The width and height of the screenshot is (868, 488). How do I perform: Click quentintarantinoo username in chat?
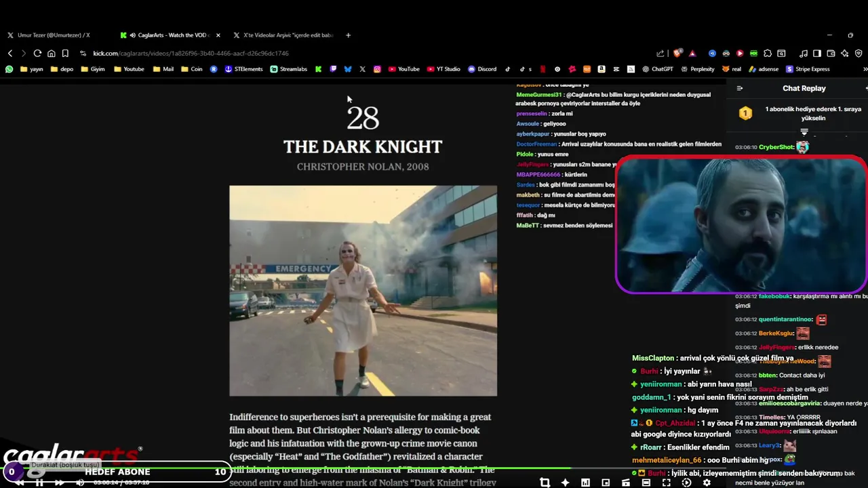click(x=785, y=319)
